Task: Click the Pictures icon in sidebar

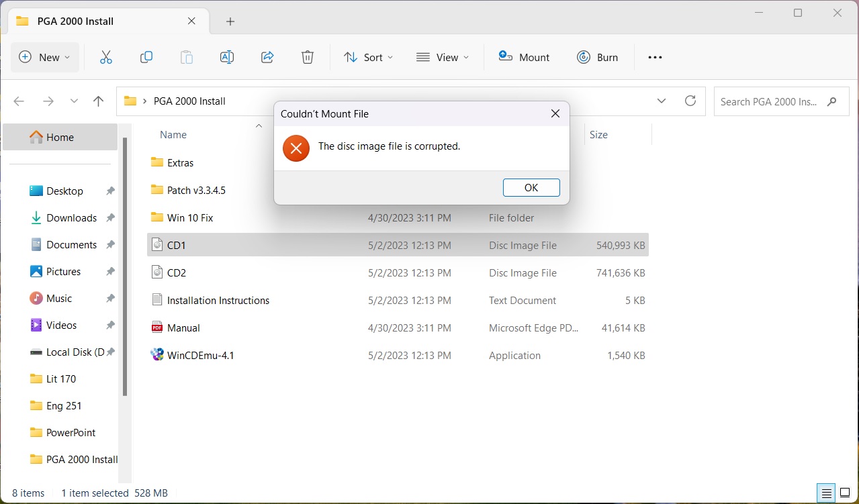Action: pyautogui.click(x=36, y=271)
